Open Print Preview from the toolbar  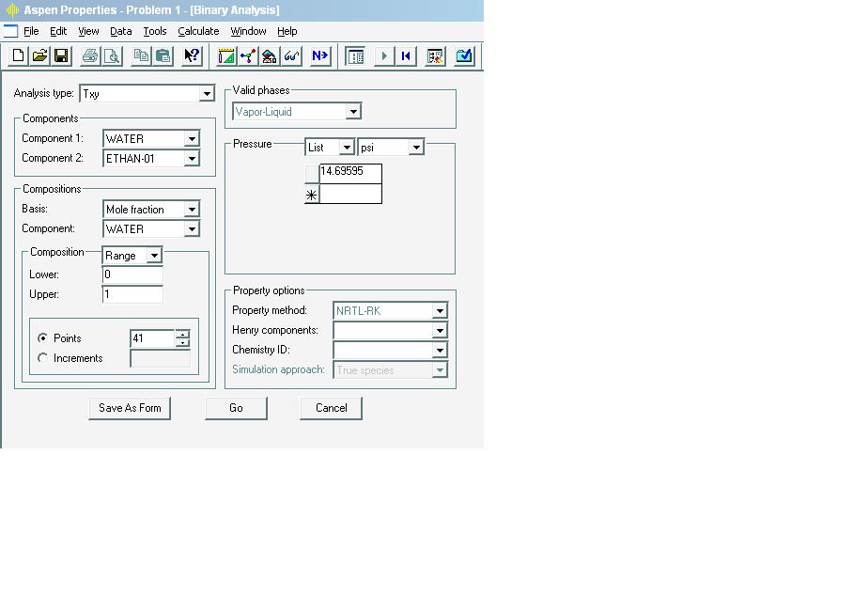point(113,55)
